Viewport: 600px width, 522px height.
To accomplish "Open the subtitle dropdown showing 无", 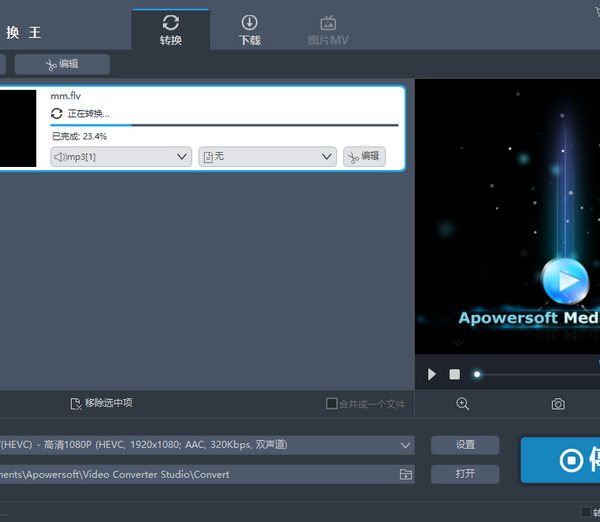I will point(267,157).
